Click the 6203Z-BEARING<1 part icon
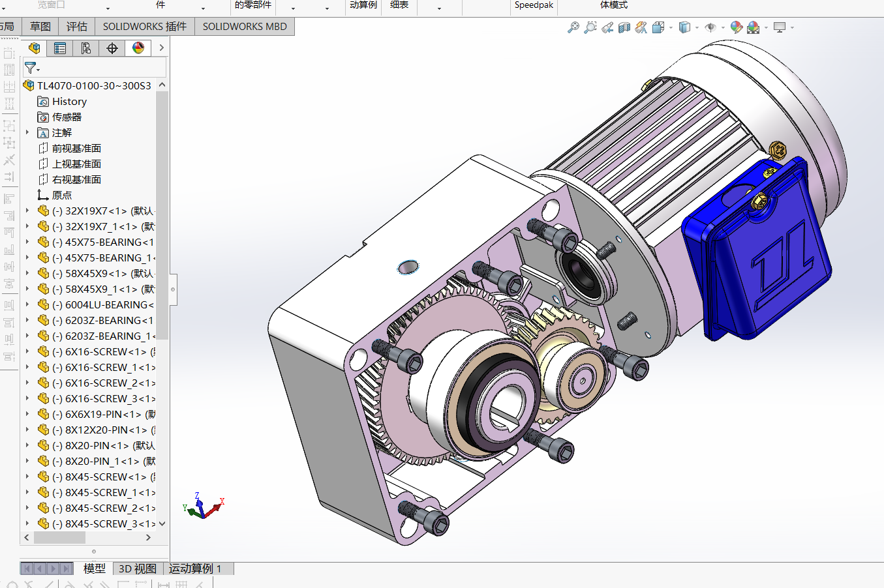The image size is (884, 588). point(43,321)
